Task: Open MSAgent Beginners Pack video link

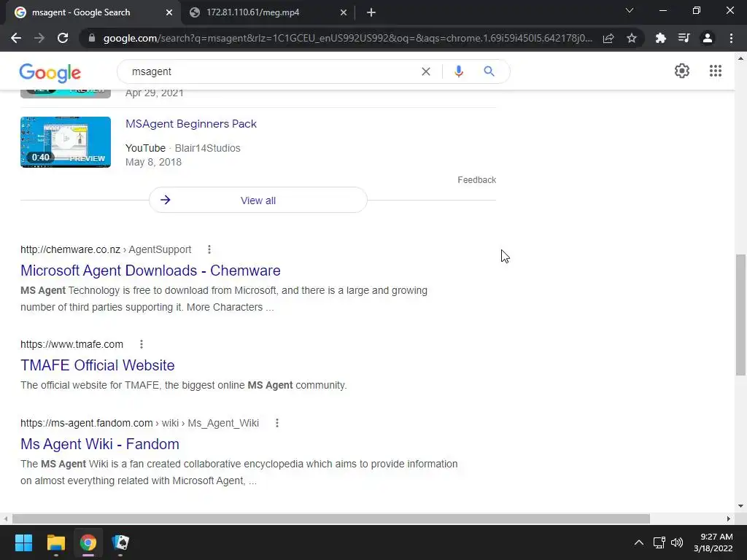Action: pos(191,124)
